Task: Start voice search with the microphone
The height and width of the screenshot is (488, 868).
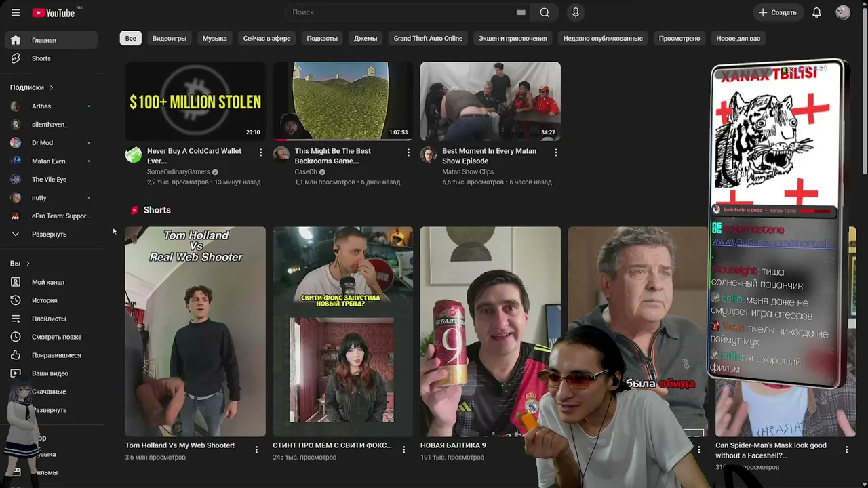Action: [x=576, y=12]
